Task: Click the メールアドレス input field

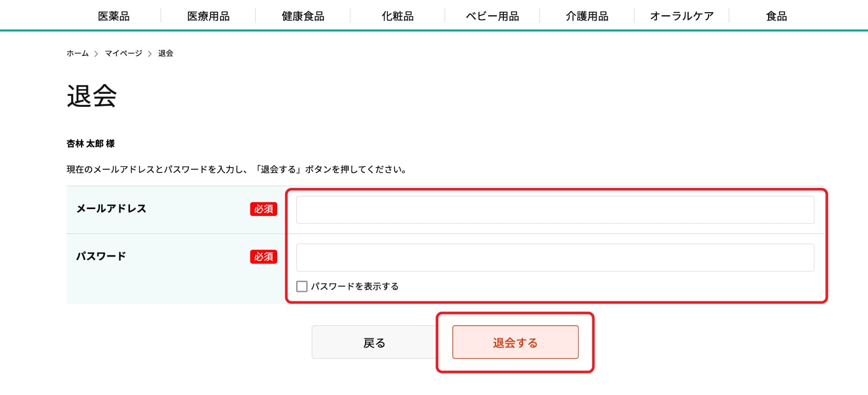Action: click(554, 209)
